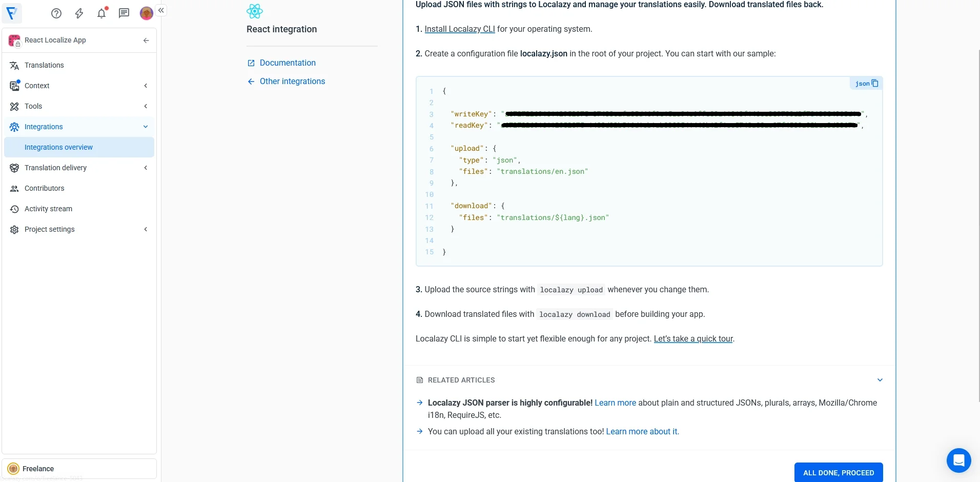This screenshot has height=482, width=980.
Task: Click the Tools icon in sidebar
Action: pyautogui.click(x=14, y=107)
